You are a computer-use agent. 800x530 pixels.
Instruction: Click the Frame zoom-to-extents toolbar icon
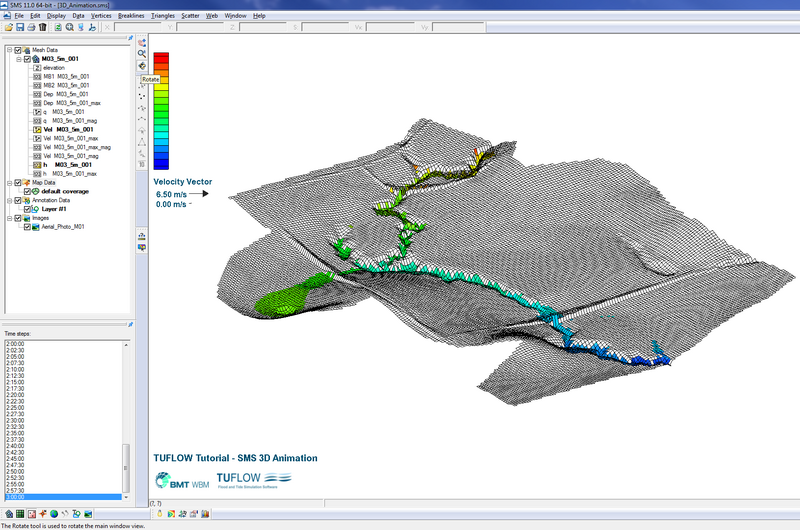pos(69,27)
